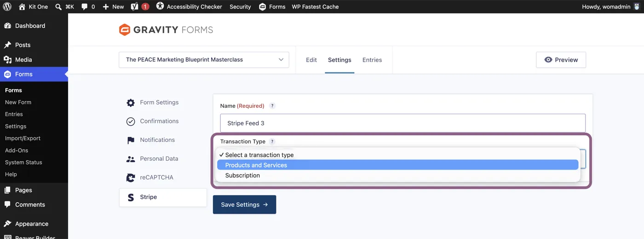Open WP Fastest Cache menu
The image size is (644, 239).
point(315,6)
